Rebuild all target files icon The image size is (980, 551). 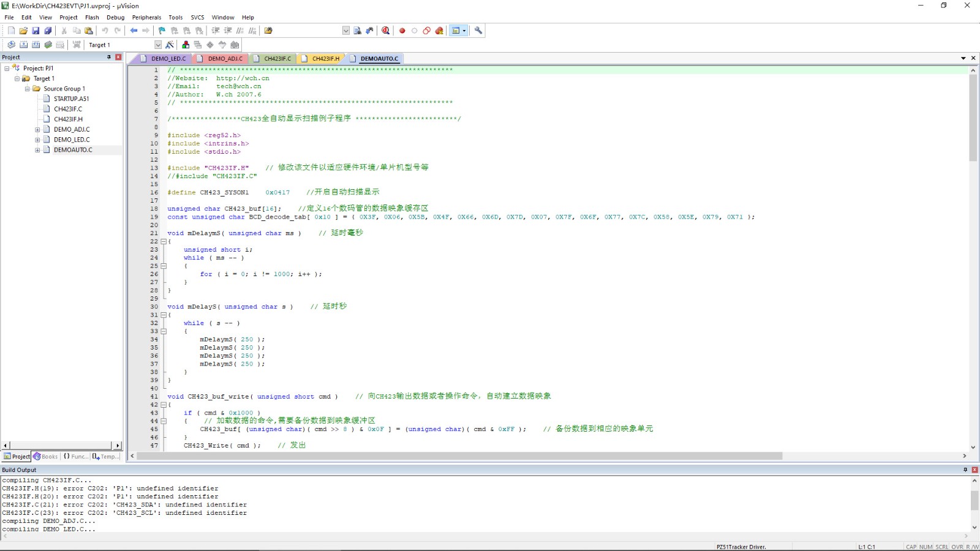click(x=36, y=45)
